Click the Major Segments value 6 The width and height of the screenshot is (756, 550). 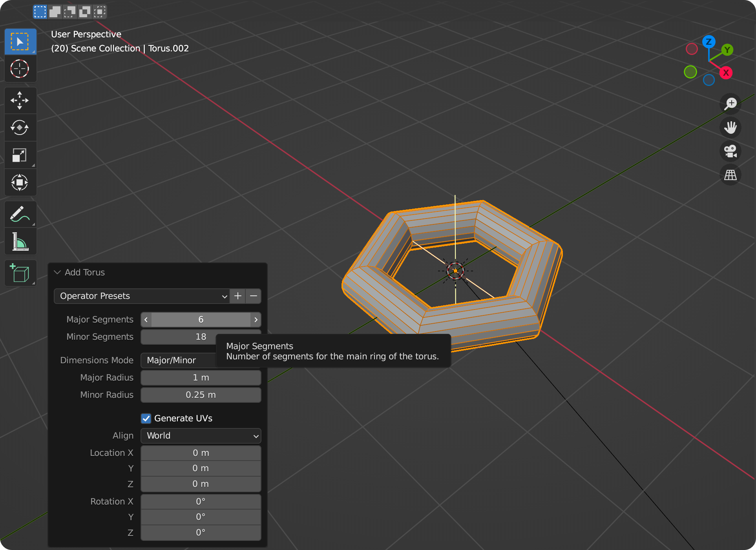point(201,320)
